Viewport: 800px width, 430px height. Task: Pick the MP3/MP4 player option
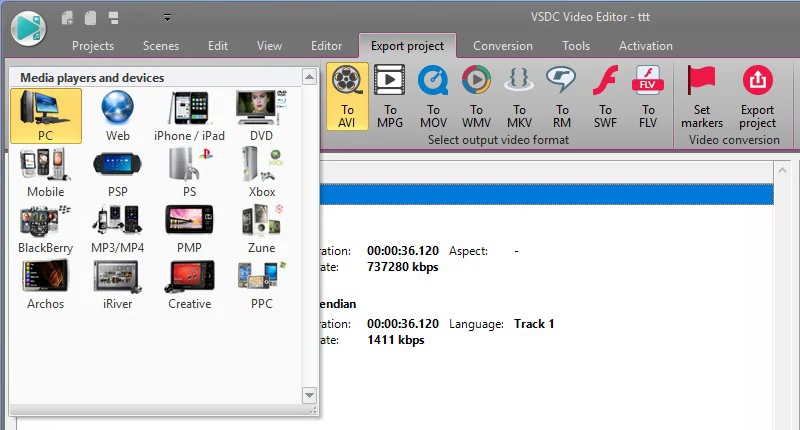tap(117, 229)
